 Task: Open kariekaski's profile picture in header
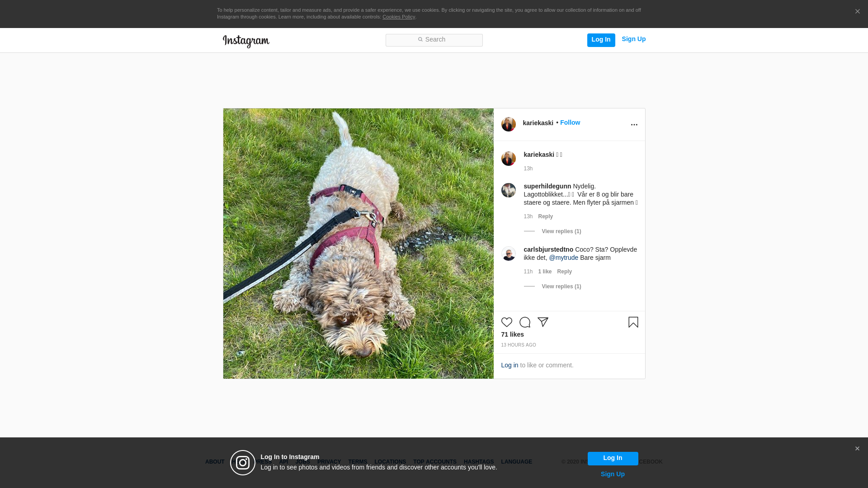pyautogui.click(x=508, y=124)
